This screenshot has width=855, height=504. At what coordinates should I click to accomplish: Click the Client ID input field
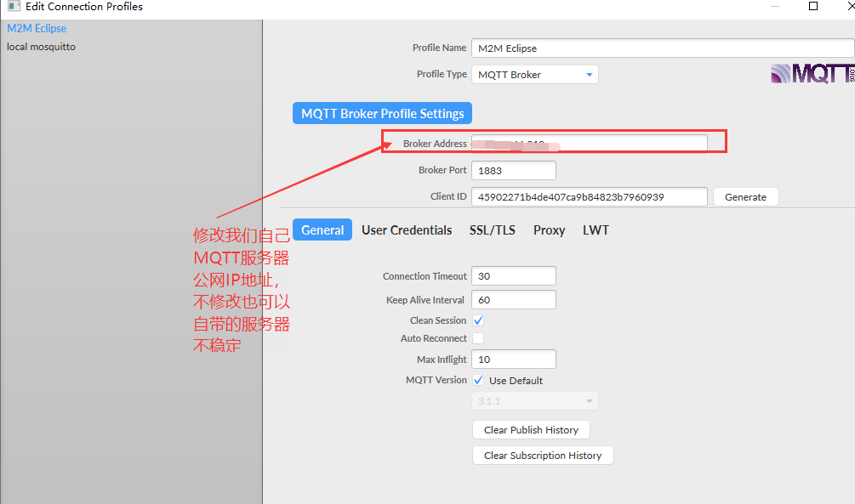tap(590, 196)
